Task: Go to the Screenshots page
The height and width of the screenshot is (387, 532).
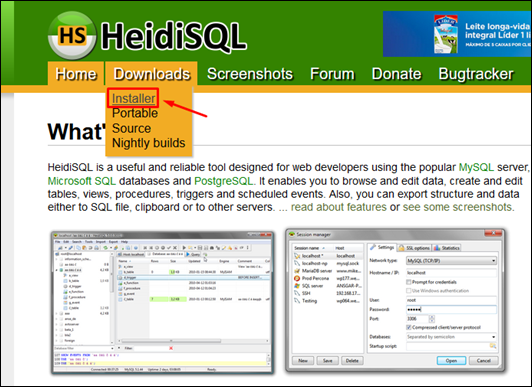Action: (250, 74)
